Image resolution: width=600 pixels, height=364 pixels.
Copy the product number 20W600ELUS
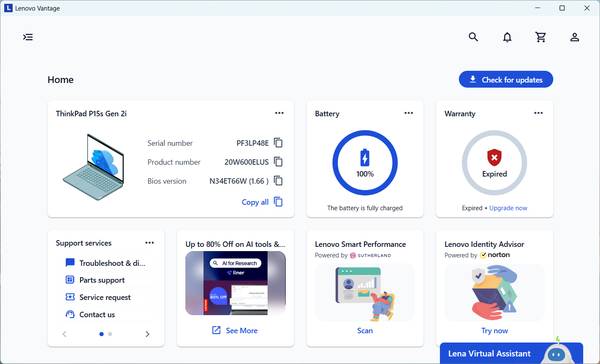coord(279,162)
